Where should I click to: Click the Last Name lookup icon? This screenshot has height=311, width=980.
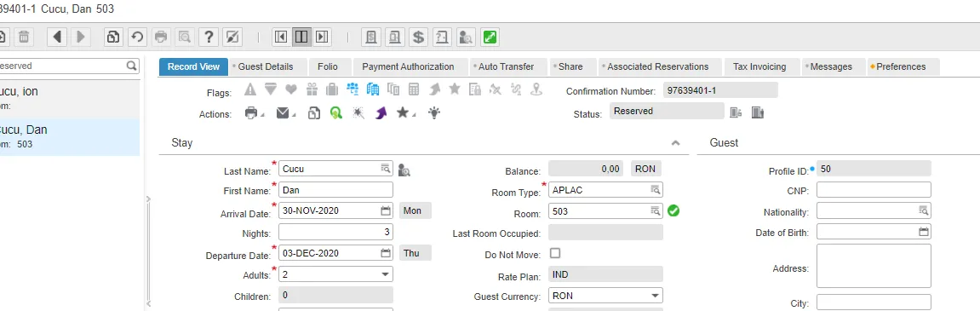(386, 169)
